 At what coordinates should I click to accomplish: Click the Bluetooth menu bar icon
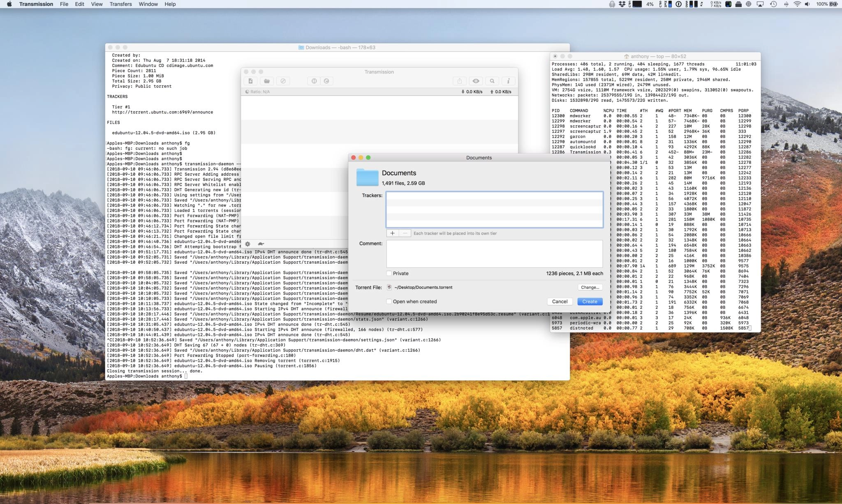[x=786, y=4]
